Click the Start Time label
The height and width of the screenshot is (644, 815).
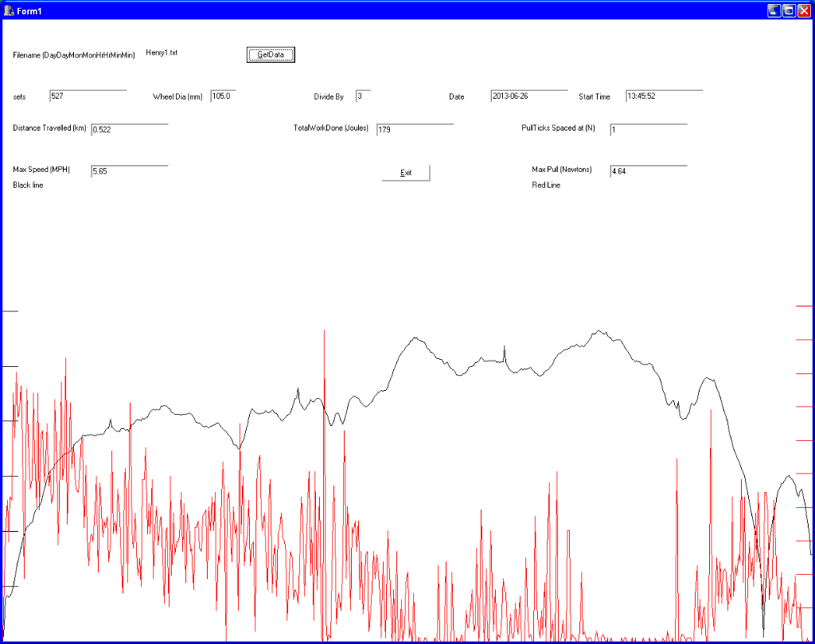click(594, 96)
